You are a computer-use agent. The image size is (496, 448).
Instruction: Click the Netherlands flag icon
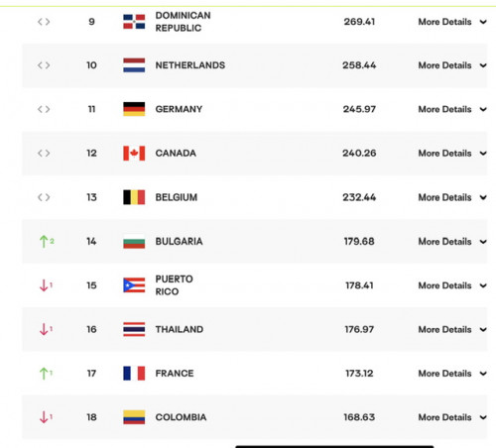[134, 65]
